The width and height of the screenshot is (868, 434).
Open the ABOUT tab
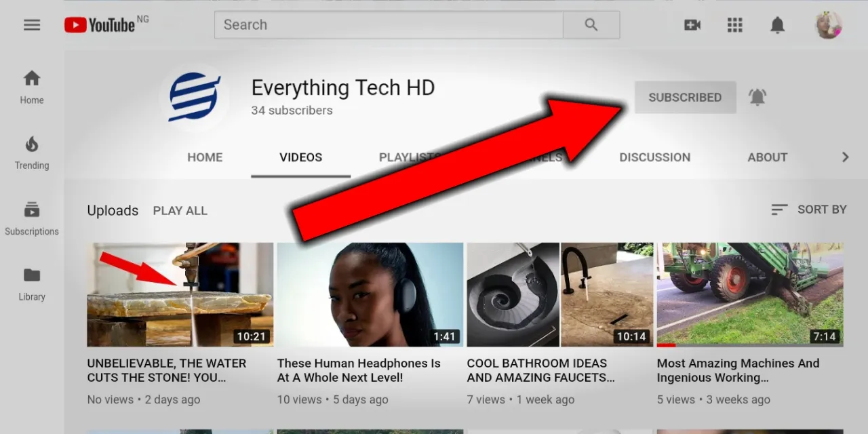tap(768, 157)
